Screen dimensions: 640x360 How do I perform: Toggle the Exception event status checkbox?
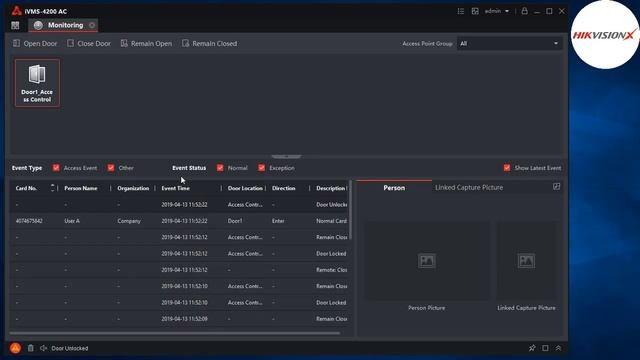tap(262, 168)
